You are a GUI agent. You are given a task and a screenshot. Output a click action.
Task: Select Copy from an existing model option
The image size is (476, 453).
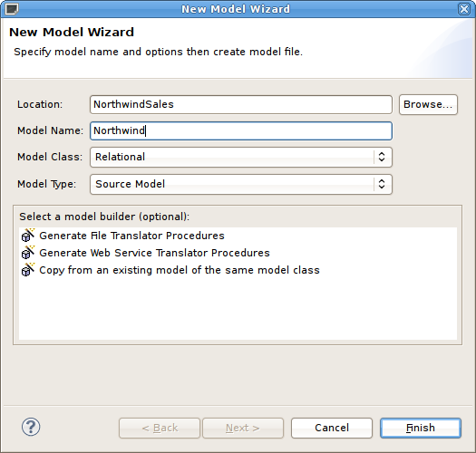tap(180, 270)
